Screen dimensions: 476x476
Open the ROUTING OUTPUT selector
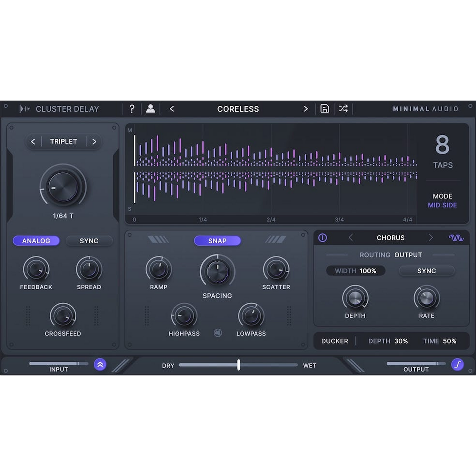pyautogui.click(x=407, y=255)
